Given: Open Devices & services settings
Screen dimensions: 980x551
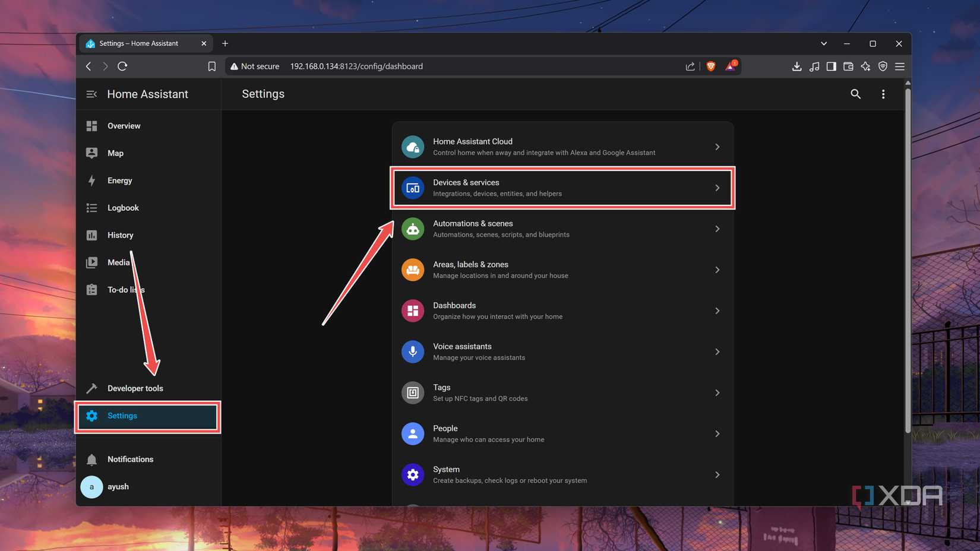Looking at the screenshot, I should coord(562,188).
